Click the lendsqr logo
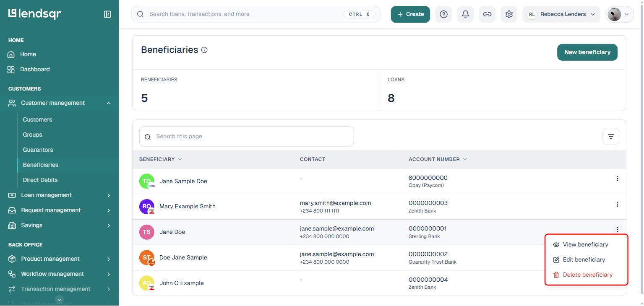The image size is (644, 306). coord(35,14)
